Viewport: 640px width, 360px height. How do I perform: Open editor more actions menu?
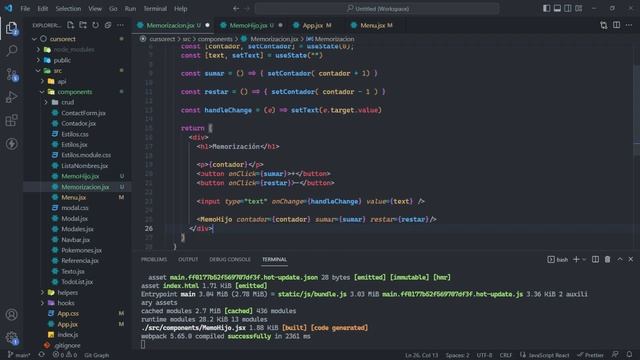(629, 25)
